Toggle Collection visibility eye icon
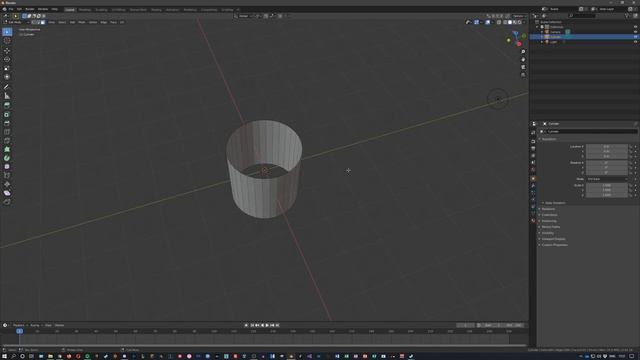640x360 pixels. [x=635, y=27]
